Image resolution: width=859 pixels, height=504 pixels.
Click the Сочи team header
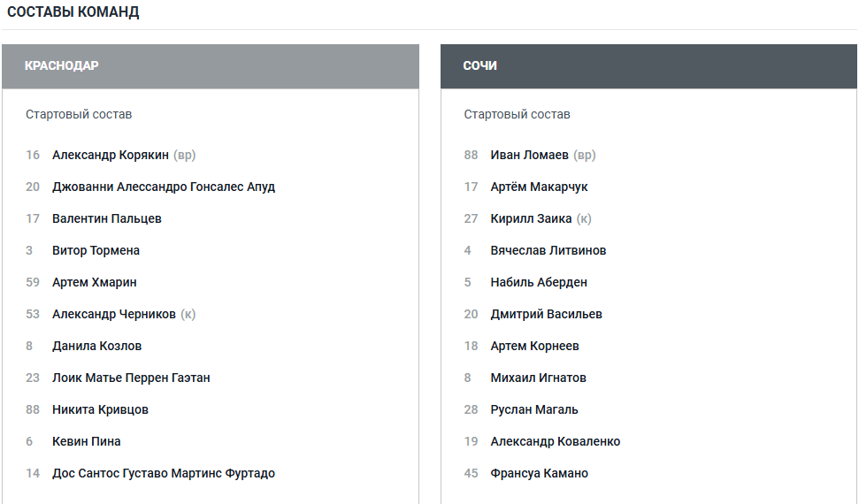pos(479,66)
